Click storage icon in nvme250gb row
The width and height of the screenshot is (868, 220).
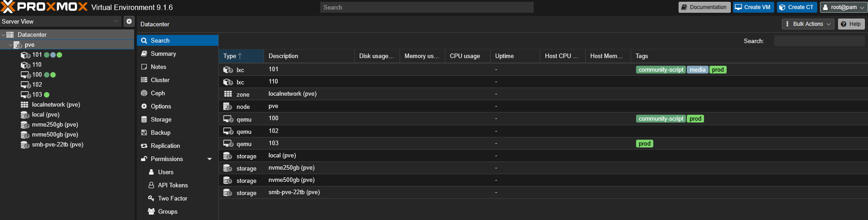[x=228, y=168]
